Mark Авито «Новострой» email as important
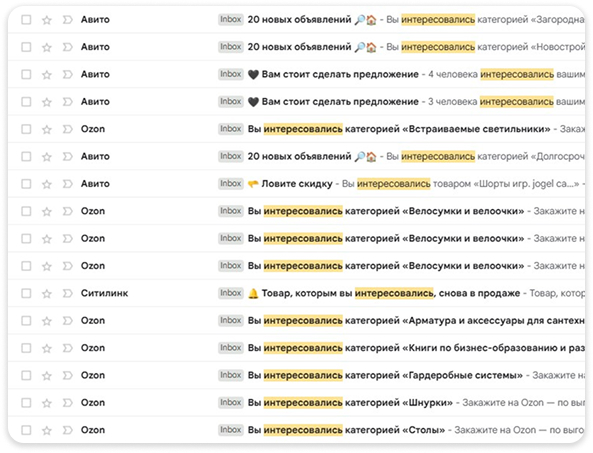 click(x=67, y=47)
